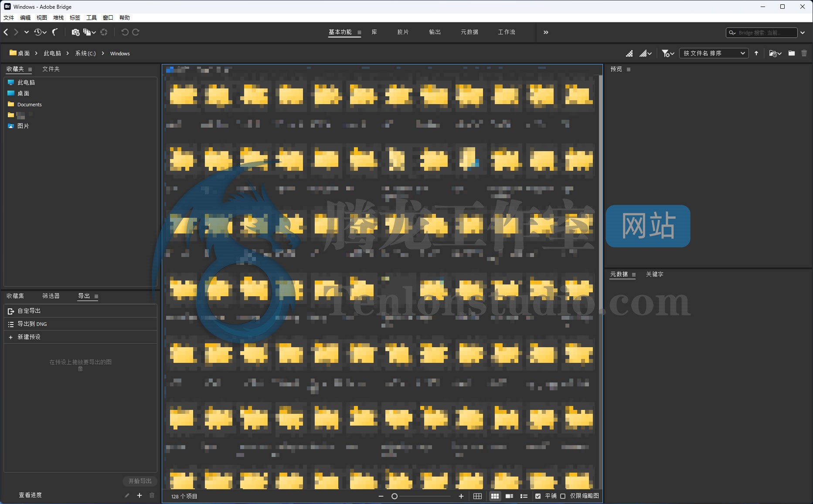Expand the hidden workspaces chevron
The width and height of the screenshot is (813, 504).
[546, 32]
